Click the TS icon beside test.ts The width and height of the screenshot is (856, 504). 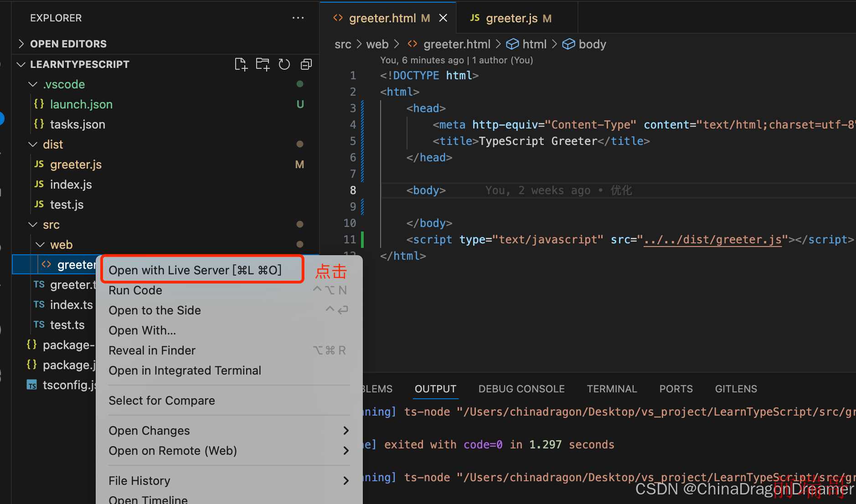point(39,324)
